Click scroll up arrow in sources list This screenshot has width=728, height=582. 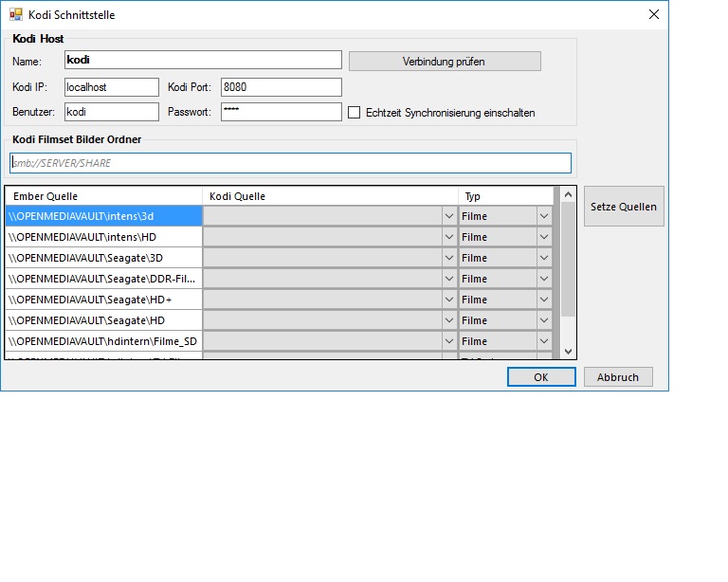click(x=568, y=195)
